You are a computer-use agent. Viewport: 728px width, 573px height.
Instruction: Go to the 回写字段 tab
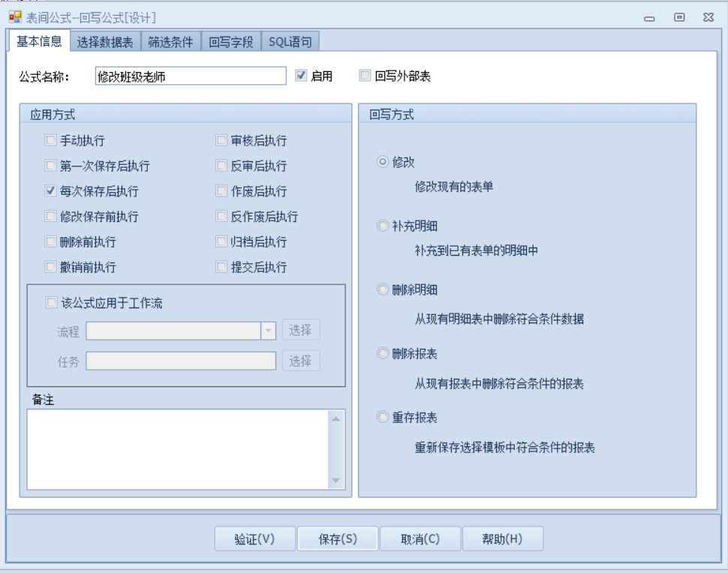230,42
